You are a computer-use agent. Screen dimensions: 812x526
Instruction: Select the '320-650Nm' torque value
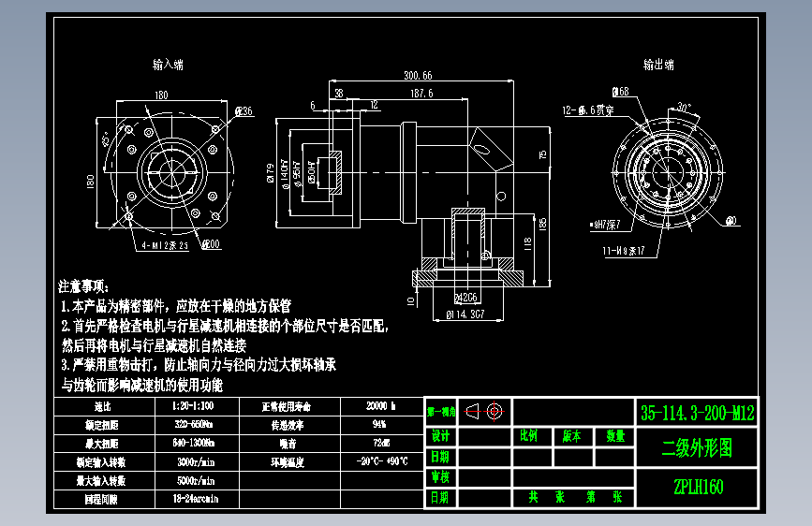[x=194, y=425]
